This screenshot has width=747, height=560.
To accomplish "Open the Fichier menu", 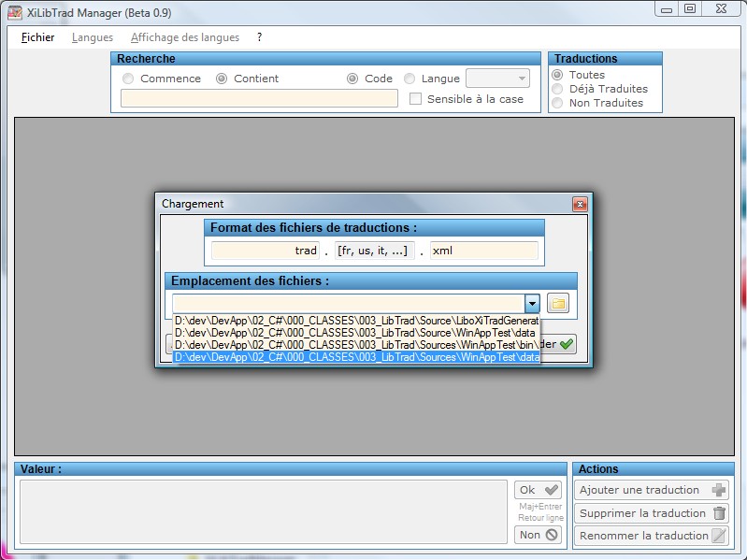I will coord(37,37).
